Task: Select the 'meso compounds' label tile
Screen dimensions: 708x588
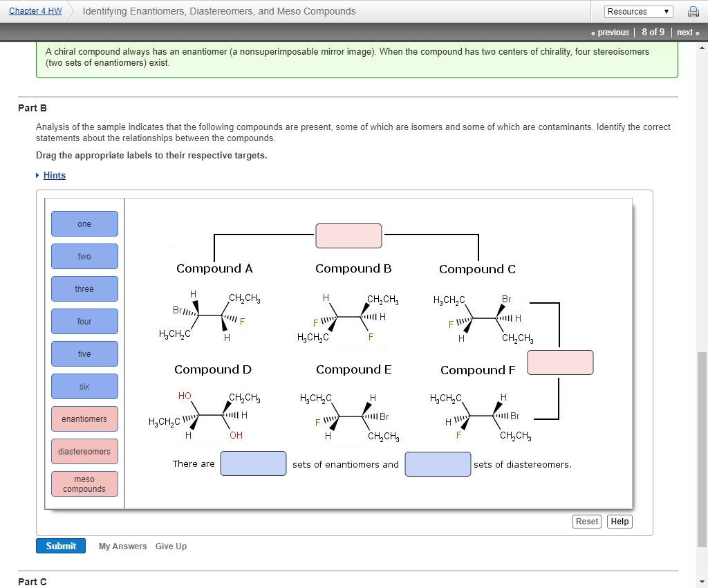Action: [84, 484]
